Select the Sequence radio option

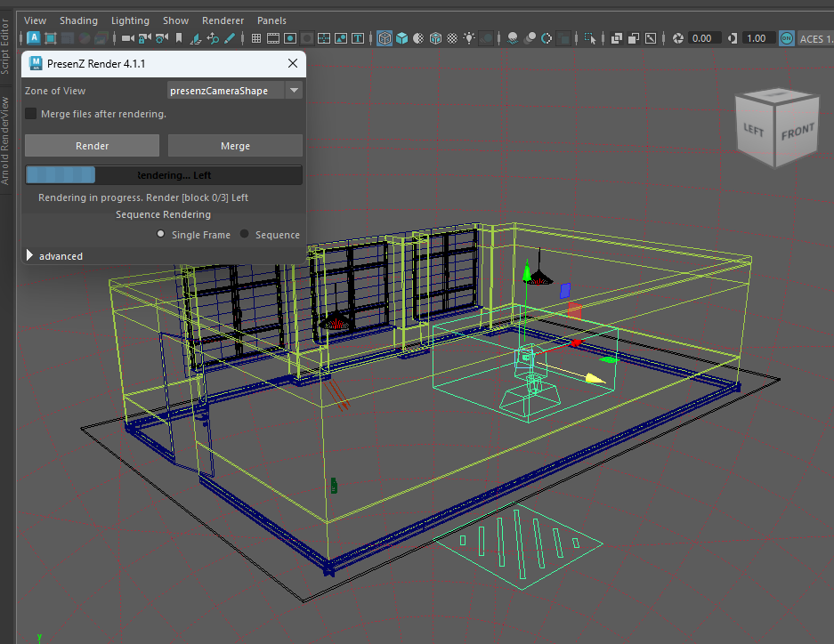(244, 235)
